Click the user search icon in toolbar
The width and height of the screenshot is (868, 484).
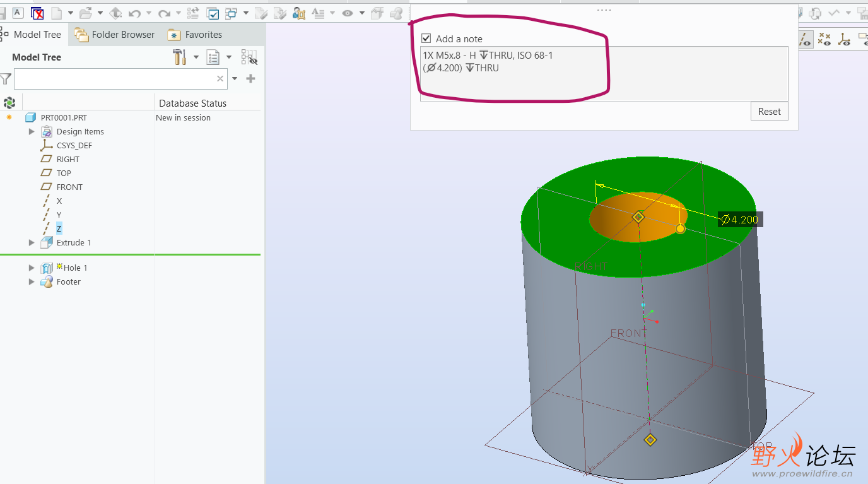tap(298, 13)
